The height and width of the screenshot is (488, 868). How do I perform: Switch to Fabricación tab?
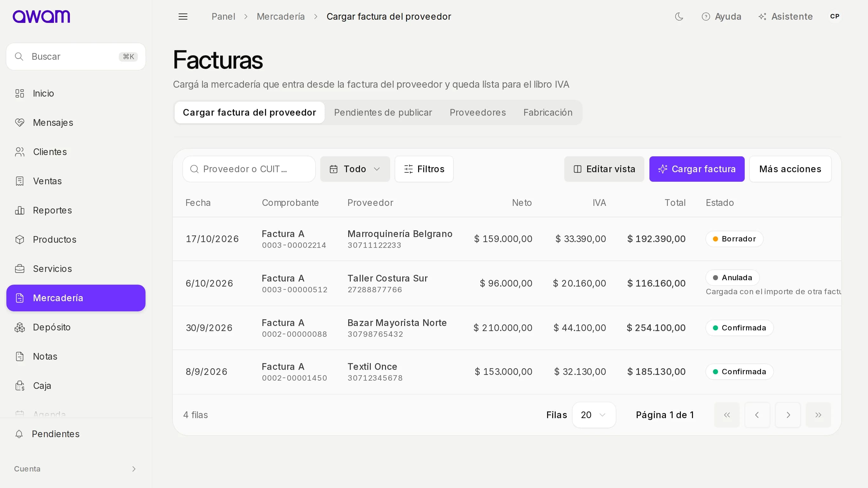[x=547, y=112]
